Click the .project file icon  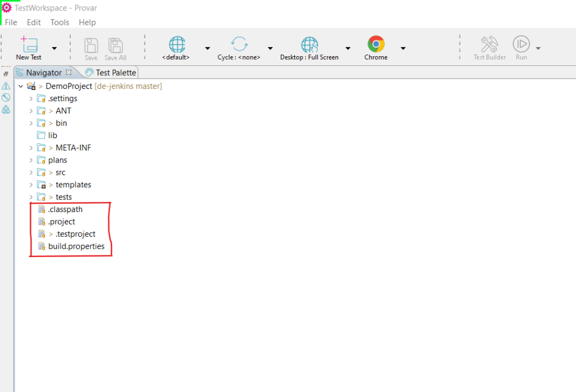pos(42,222)
